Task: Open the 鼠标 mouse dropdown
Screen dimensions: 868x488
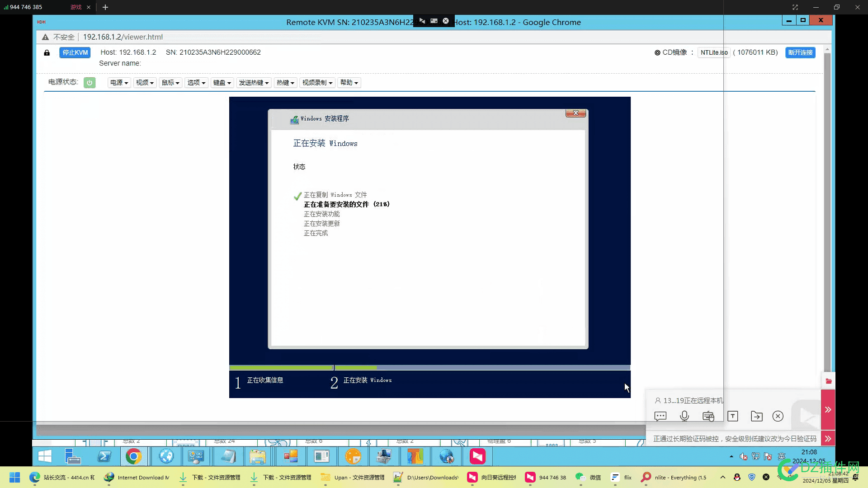Action: click(171, 83)
